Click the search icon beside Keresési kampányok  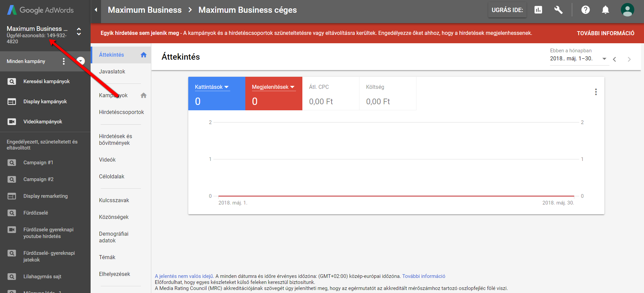[x=12, y=81]
